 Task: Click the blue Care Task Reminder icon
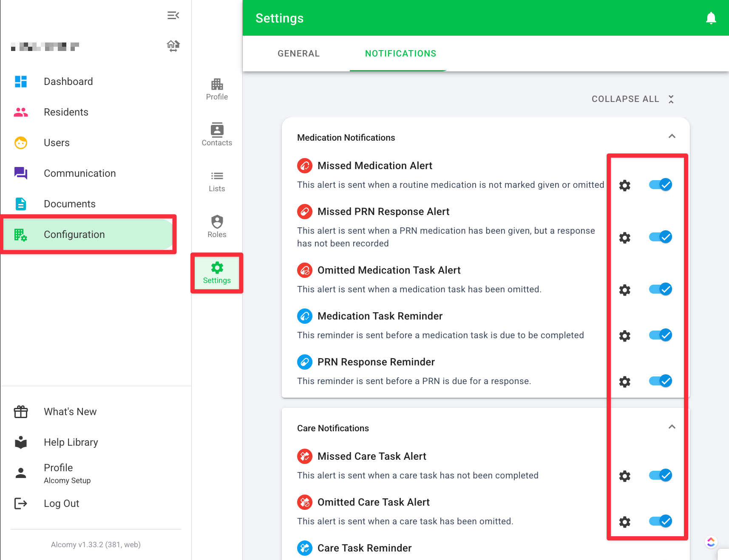[x=305, y=548]
